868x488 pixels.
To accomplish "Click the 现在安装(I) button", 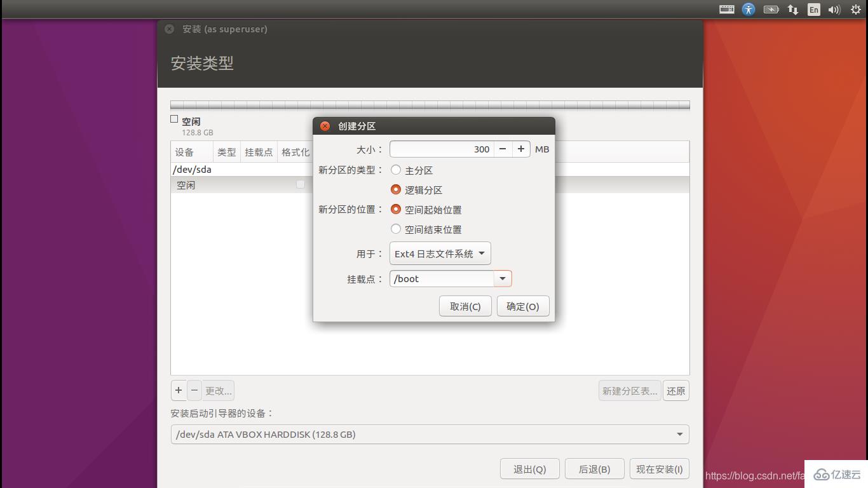I will pos(660,469).
